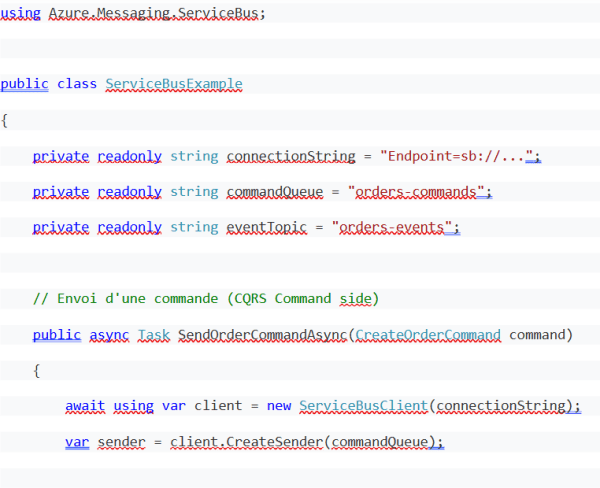The width and height of the screenshot is (600, 488).
Task: Click connectionString in the field declaration
Action: 291,156
